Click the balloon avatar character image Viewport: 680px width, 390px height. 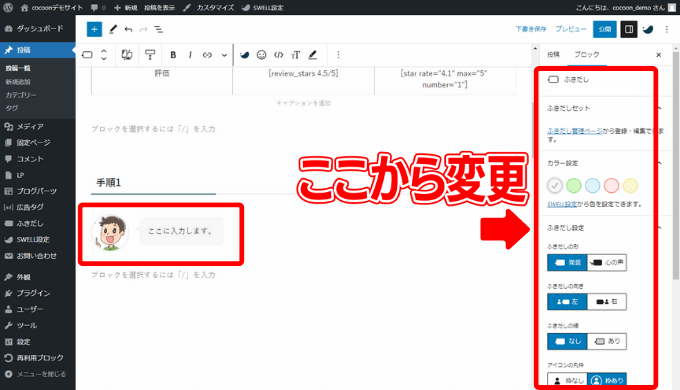coord(110,233)
